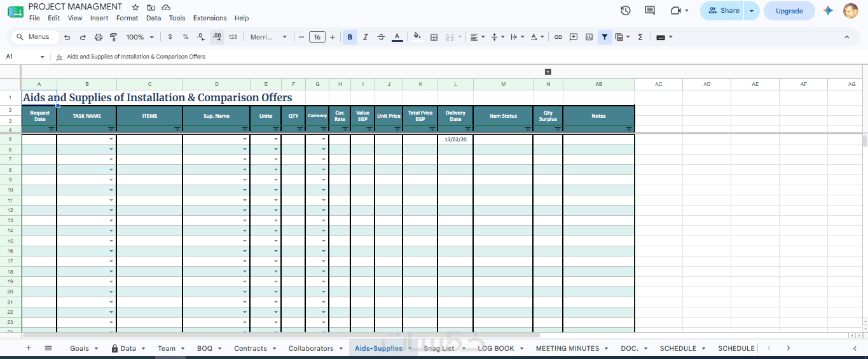Move document to folder icon
The width and height of the screenshot is (868, 359).
[151, 7]
